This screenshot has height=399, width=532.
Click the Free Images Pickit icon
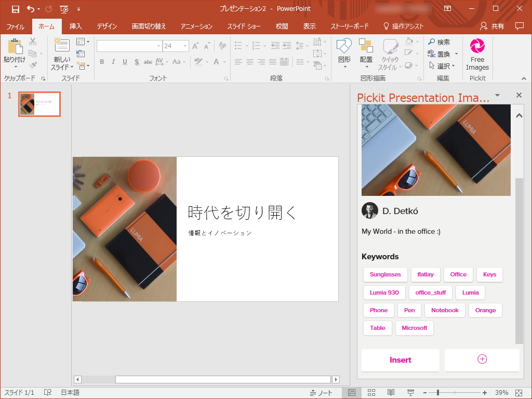click(x=477, y=47)
